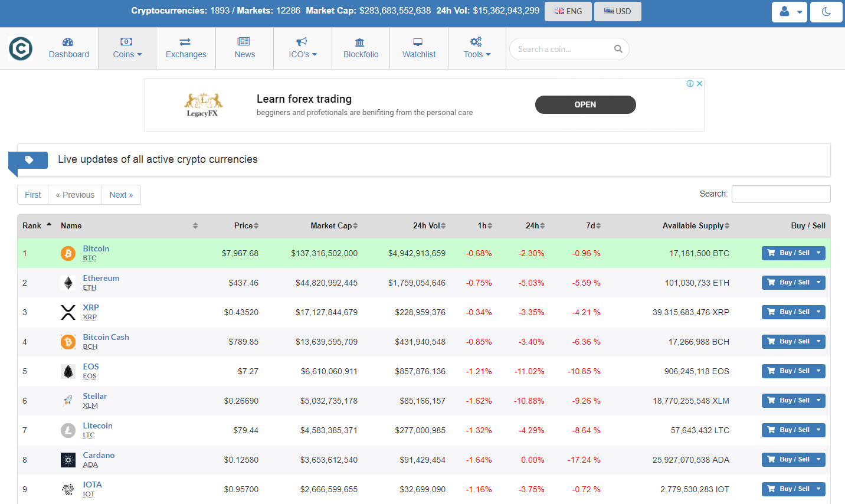Expand the Coins dropdown menu
Image resolution: width=845 pixels, height=504 pixels.
tap(127, 48)
